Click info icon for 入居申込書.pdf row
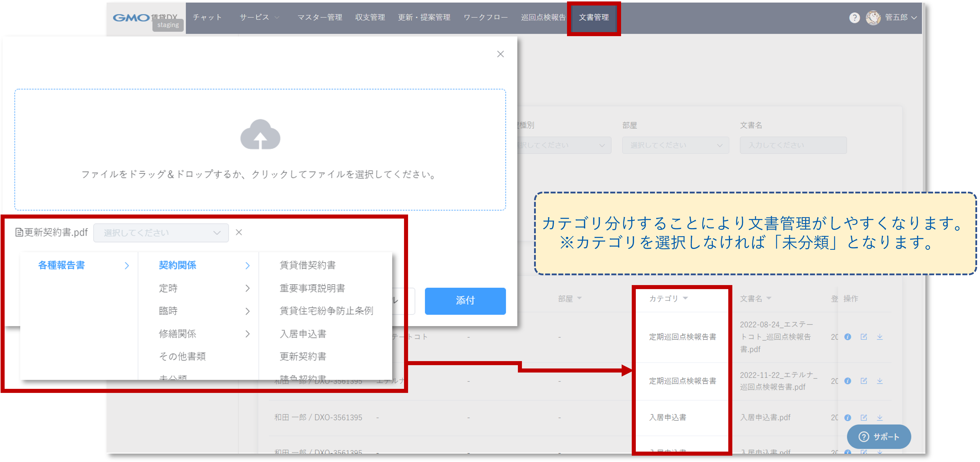 tap(848, 417)
